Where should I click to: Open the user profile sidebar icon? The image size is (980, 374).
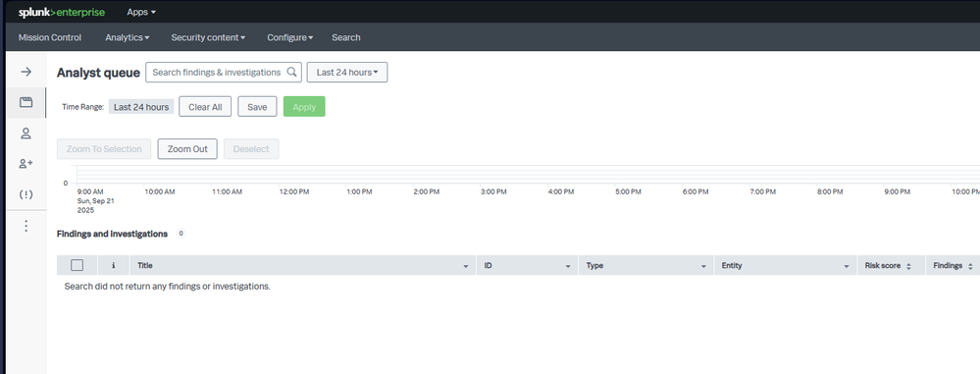point(26,134)
